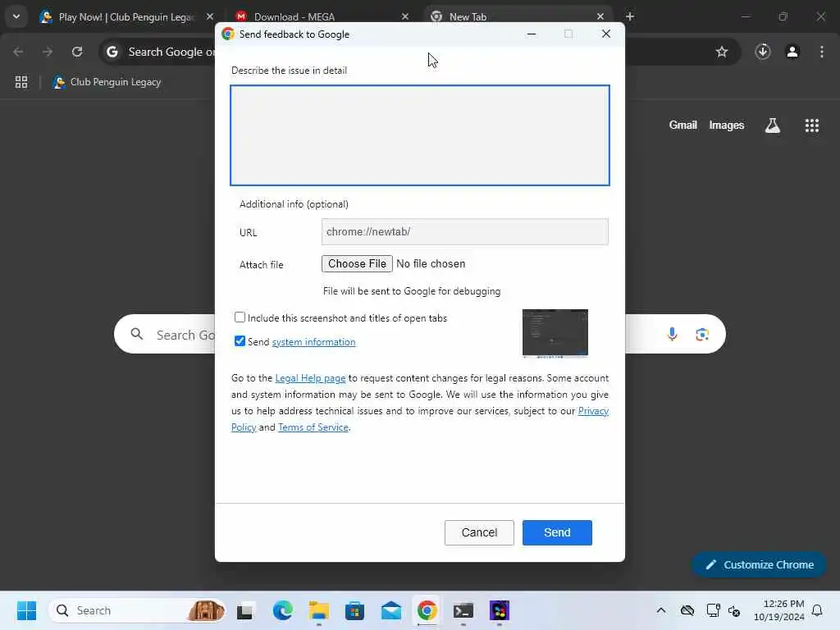Uncheck Send system information checkbox
840x630 pixels.
pyautogui.click(x=240, y=341)
